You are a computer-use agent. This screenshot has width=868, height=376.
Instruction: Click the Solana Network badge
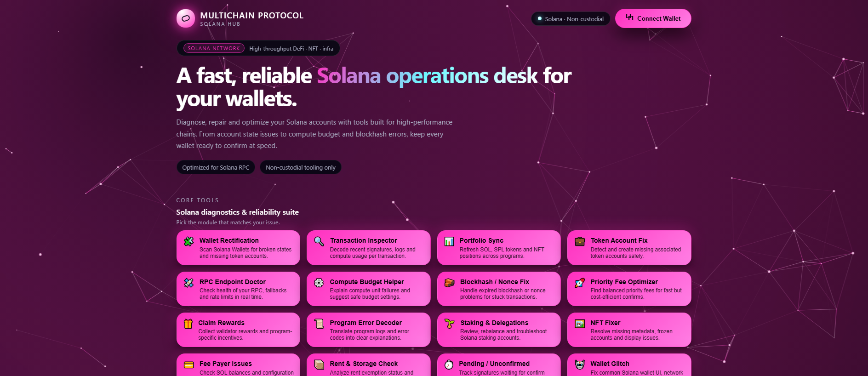pyautogui.click(x=214, y=48)
